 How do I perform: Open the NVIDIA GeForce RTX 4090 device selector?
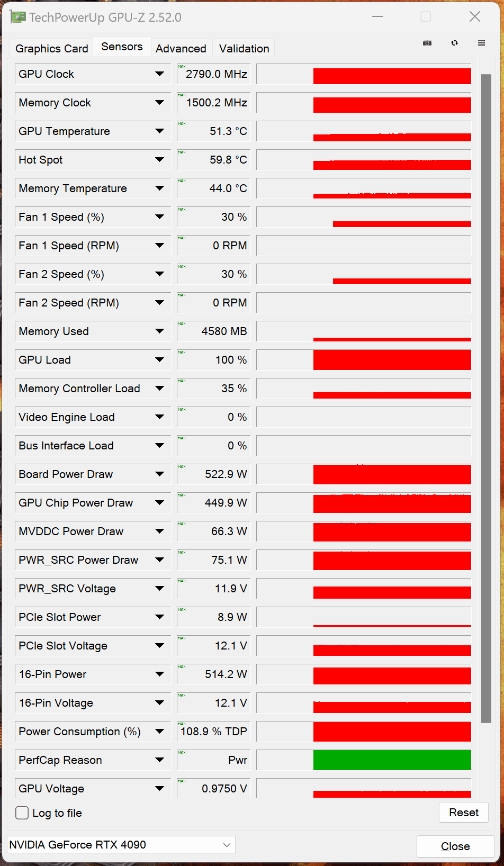coord(121,845)
